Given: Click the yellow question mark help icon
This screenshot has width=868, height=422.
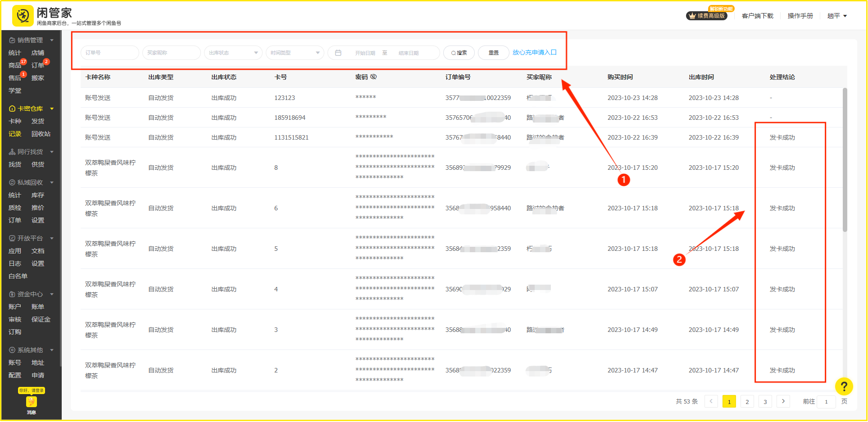Looking at the screenshot, I should (x=844, y=386).
